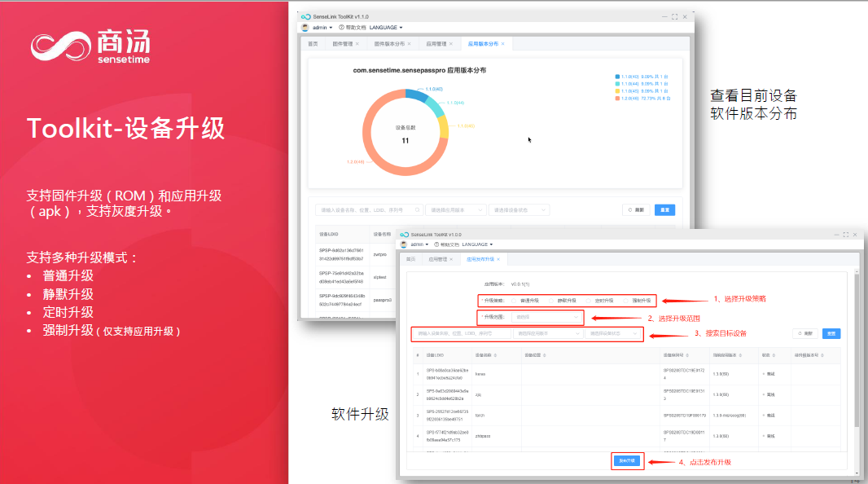The height and width of the screenshot is (484, 868).
Task: Select the 强制升级 upgrade strategy radio
Action: (625, 301)
